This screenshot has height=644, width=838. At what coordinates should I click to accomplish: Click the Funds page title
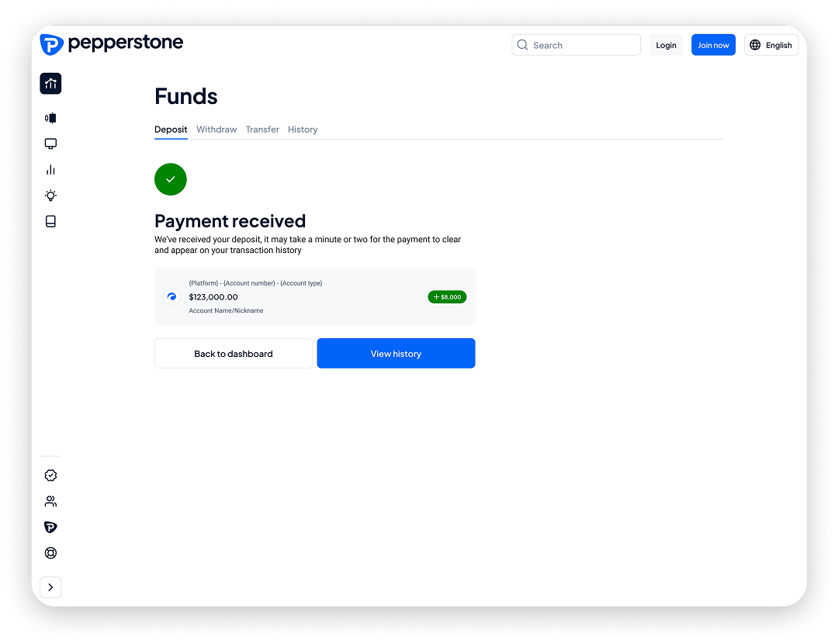186,96
